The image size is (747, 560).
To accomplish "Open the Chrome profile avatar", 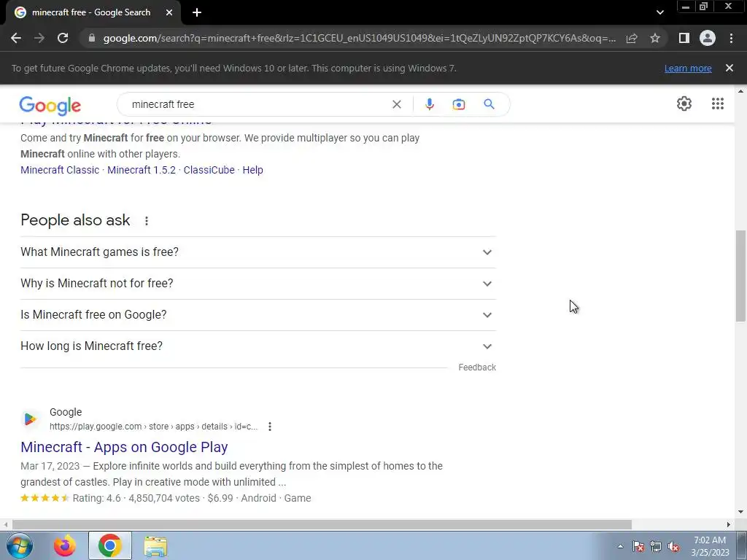I will coord(708,38).
